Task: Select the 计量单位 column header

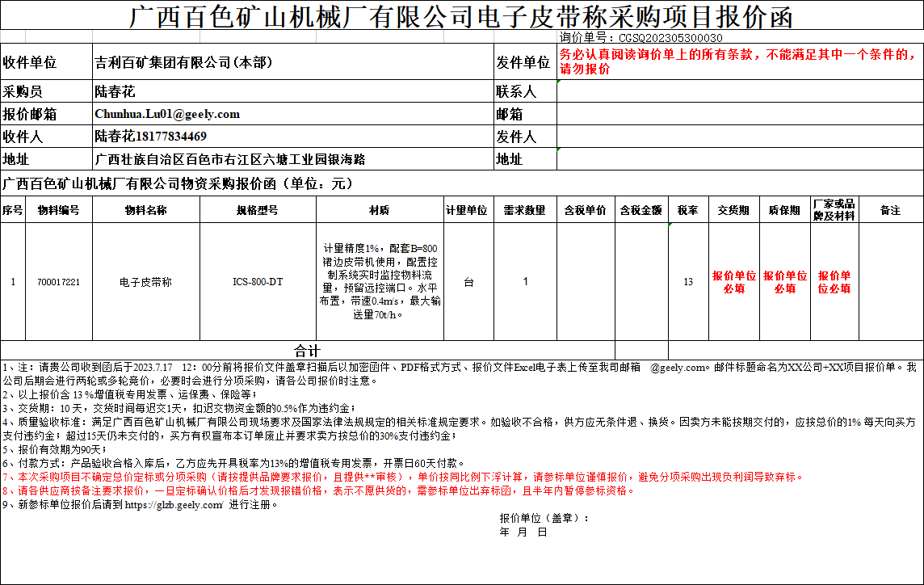Action: point(467,210)
